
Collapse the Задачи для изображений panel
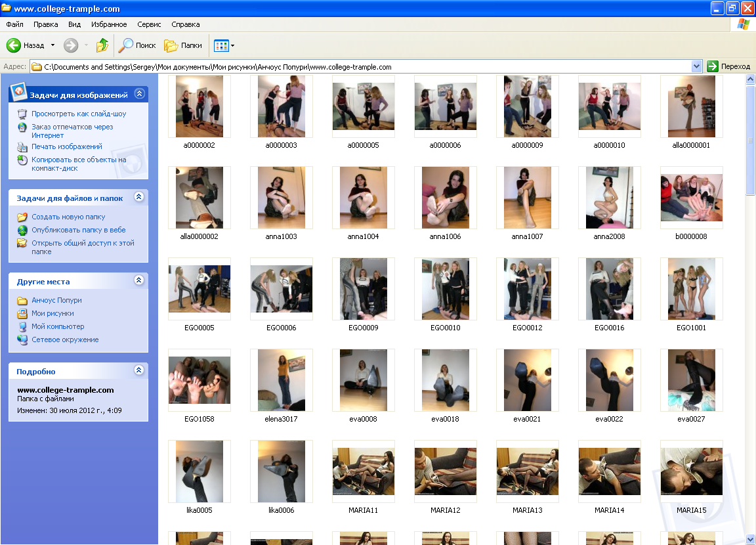(139, 93)
